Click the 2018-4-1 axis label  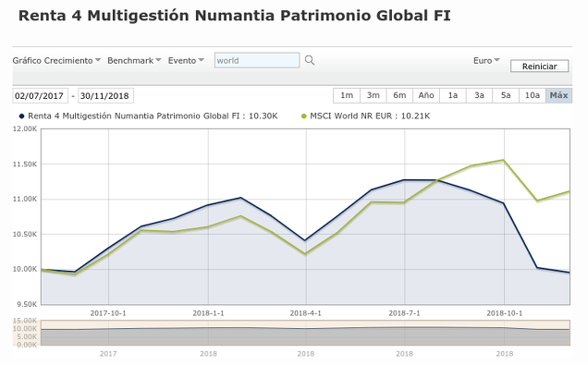tap(306, 313)
